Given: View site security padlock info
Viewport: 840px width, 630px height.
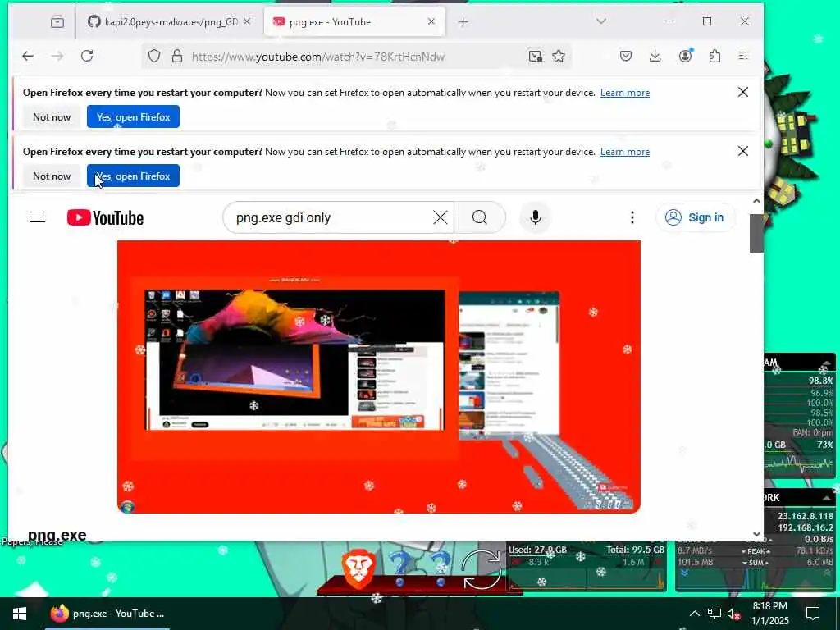Looking at the screenshot, I should point(177,57).
